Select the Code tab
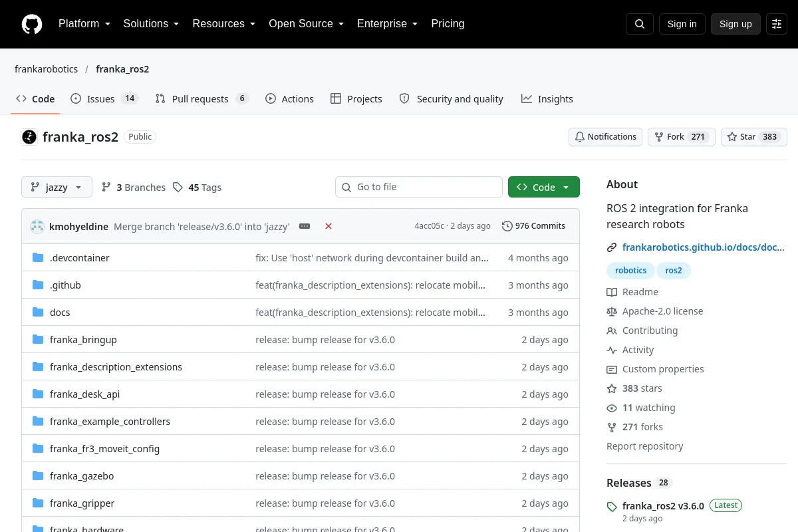 coord(35,98)
